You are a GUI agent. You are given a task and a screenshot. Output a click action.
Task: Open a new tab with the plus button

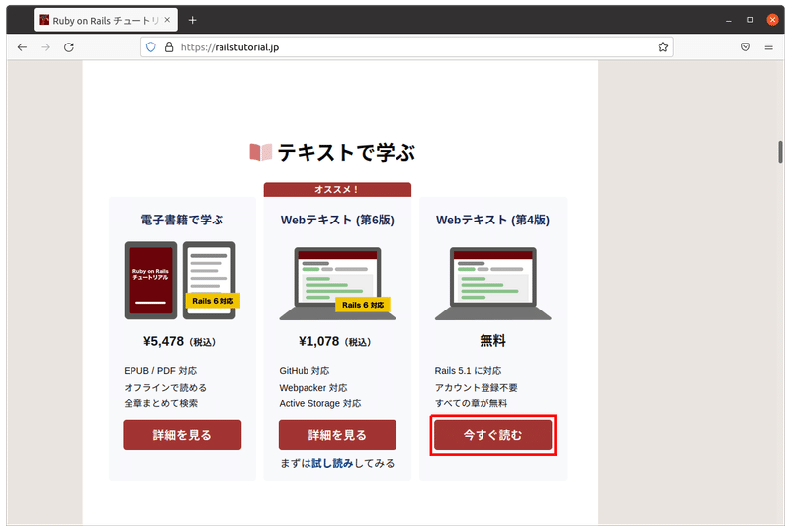pyautogui.click(x=192, y=20)
